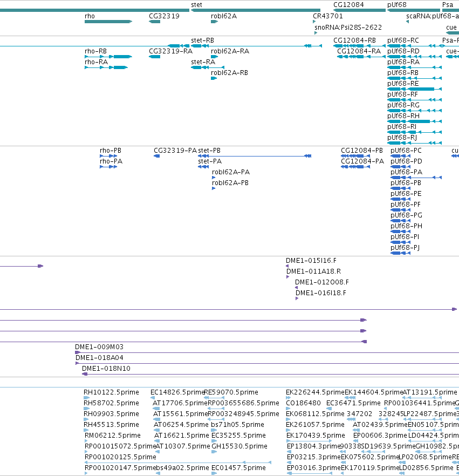459x476 pixels.
Task: Select EP00606.3prime EST
Action: [355, 441]
